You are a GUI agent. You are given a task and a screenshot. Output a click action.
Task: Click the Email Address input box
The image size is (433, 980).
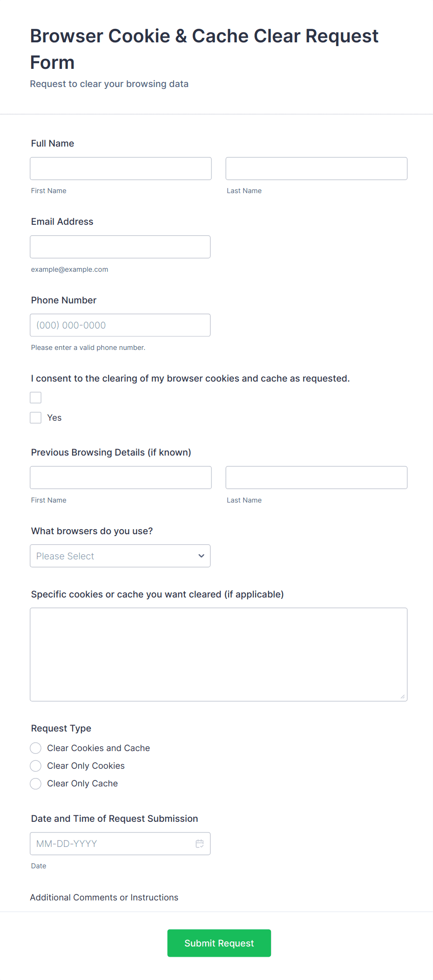pyautogui.click(x=120, y=247)
